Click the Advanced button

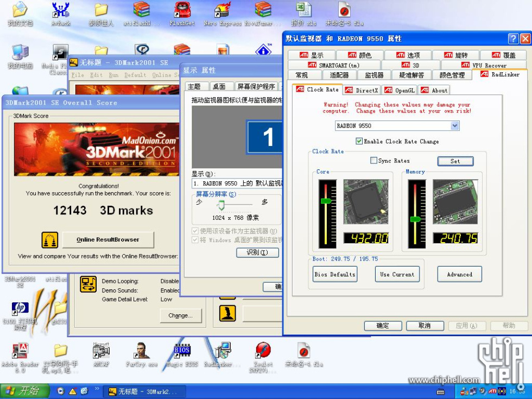pos(460,274)
